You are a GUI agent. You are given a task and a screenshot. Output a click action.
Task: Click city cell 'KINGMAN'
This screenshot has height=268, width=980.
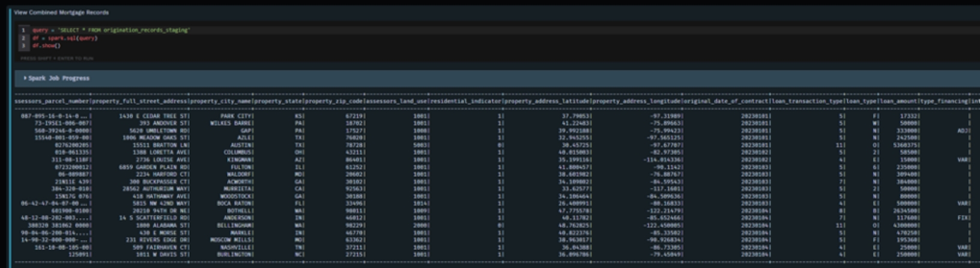click(x=240, y=160)
